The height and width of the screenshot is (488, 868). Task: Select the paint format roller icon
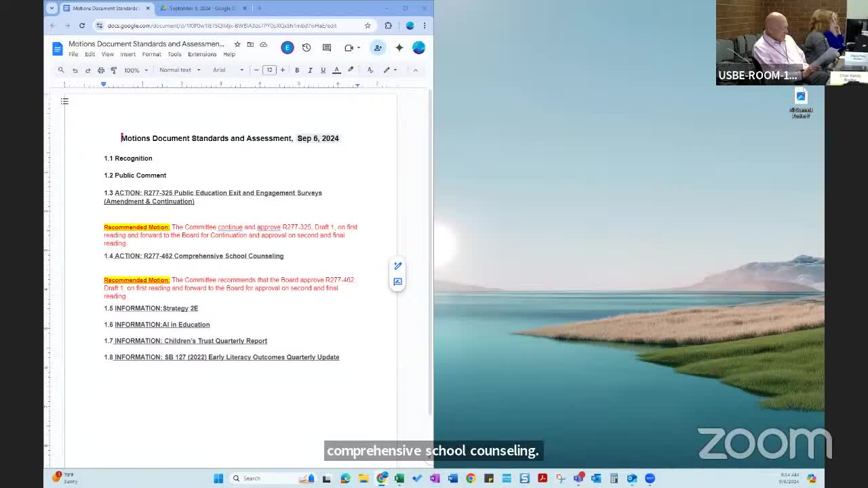point(114,70)
